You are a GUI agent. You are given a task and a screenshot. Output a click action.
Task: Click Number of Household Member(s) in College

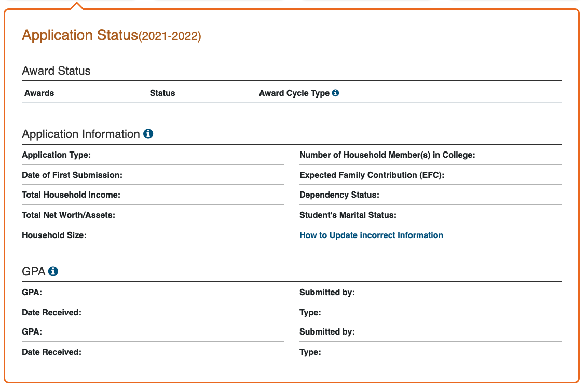(x=387, y=155)
